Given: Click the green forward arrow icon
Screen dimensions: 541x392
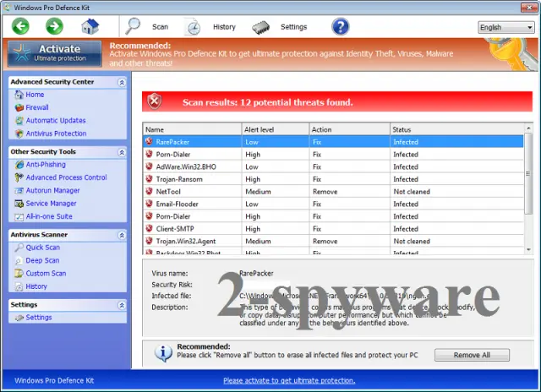Looking at the screenshot, I should pyautogui.click(x=54, y=26).
